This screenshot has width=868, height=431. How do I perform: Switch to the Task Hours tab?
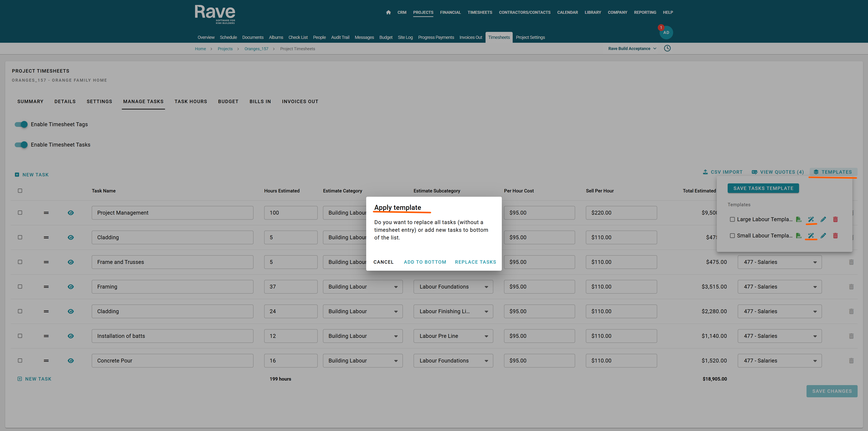(x=191, y=102)
